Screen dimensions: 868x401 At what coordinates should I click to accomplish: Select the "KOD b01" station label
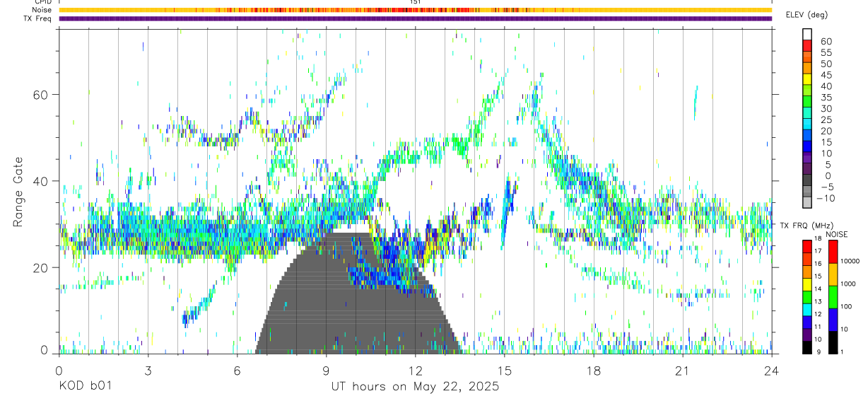click(x=85, y=387)
